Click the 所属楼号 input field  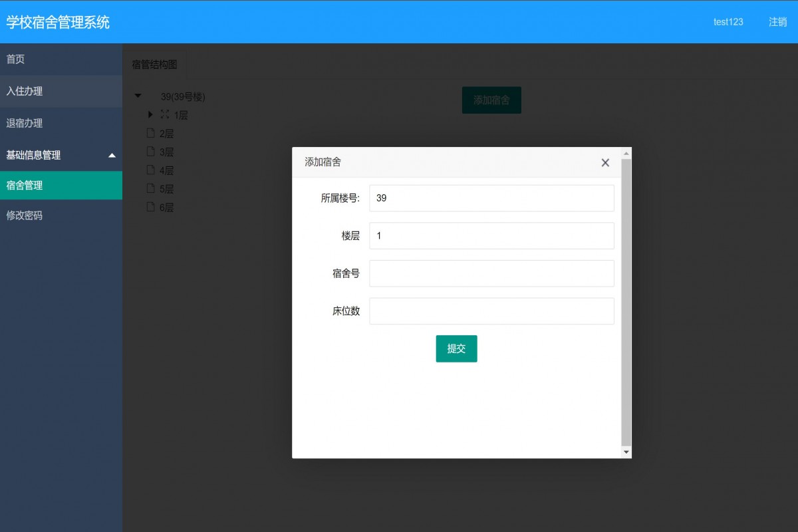(x=491, y=198)
